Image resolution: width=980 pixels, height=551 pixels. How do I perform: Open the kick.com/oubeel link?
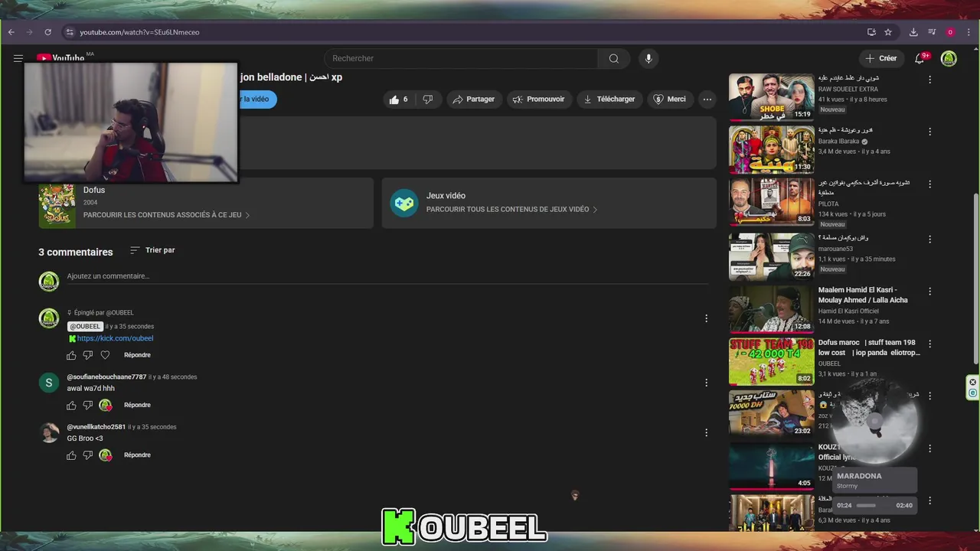pos(115,338)
